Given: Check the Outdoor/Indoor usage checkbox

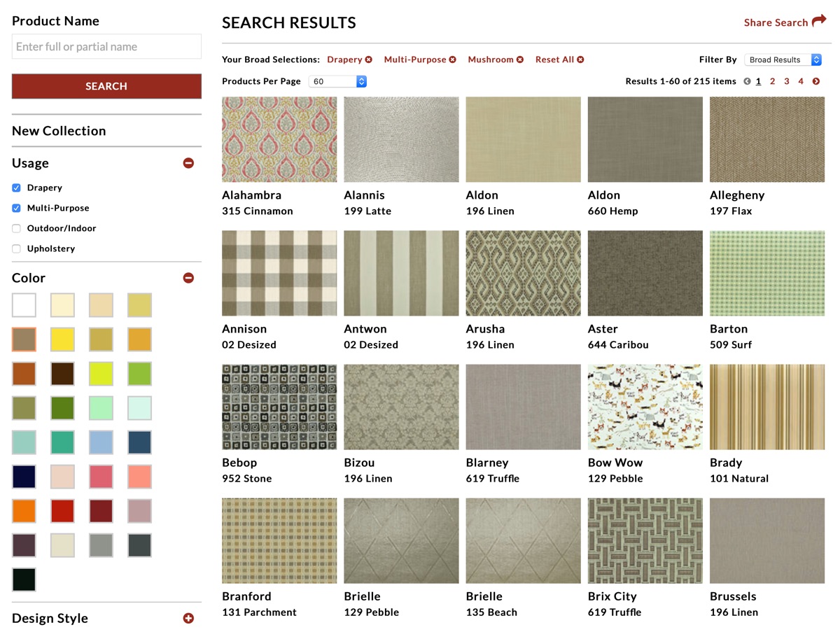Looking at the screenshot, I should click(16, 228).
